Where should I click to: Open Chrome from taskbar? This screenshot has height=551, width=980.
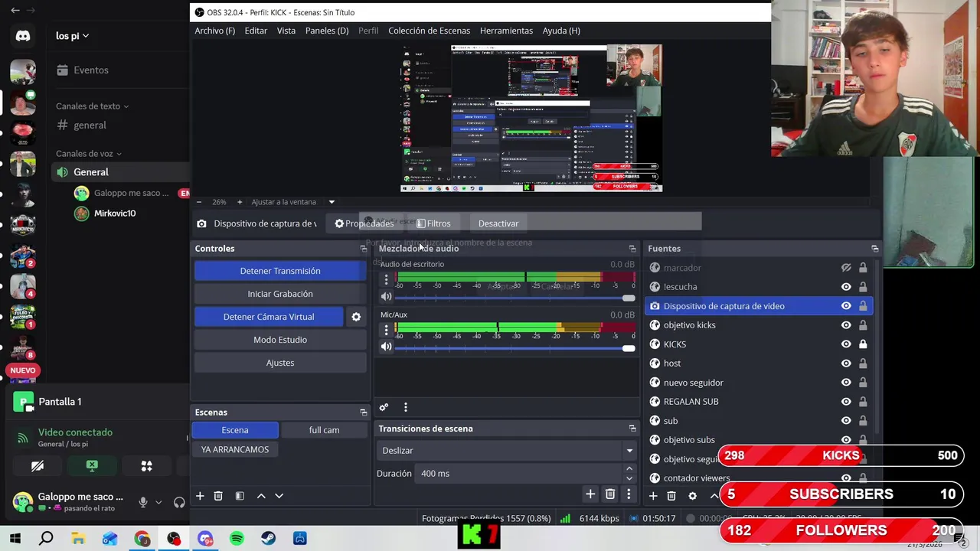[142, 539]
